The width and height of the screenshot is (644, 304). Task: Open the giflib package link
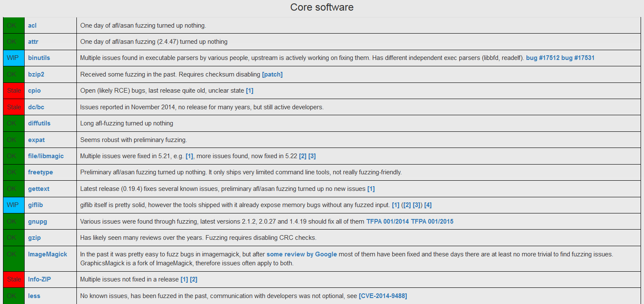tap(35, 205)
